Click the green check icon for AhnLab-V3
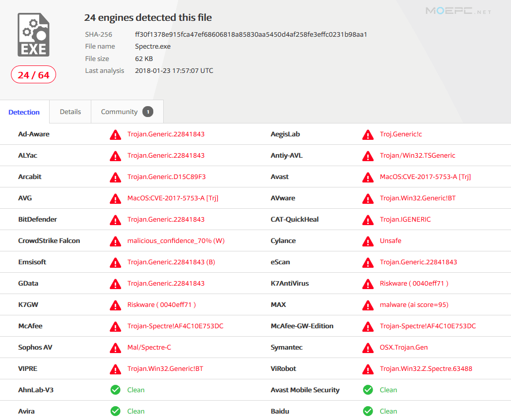 pos(116,390)
